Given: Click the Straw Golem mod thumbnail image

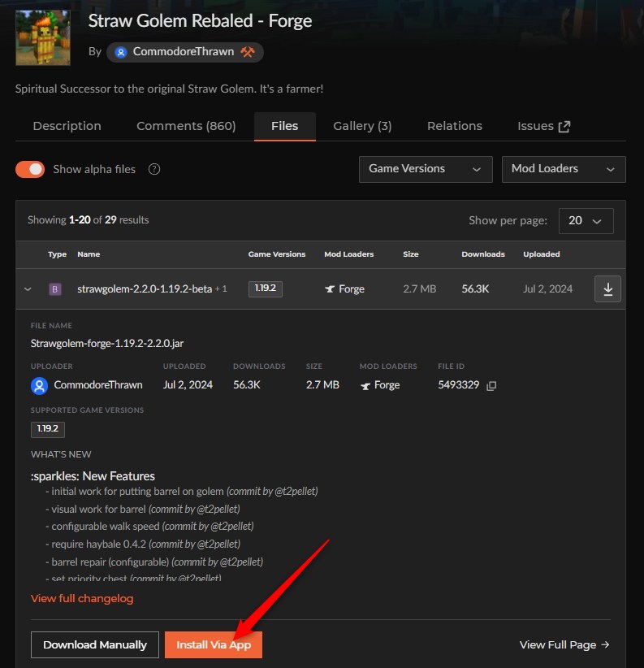Looking at the screenshot, I should (x=43, y=37).
